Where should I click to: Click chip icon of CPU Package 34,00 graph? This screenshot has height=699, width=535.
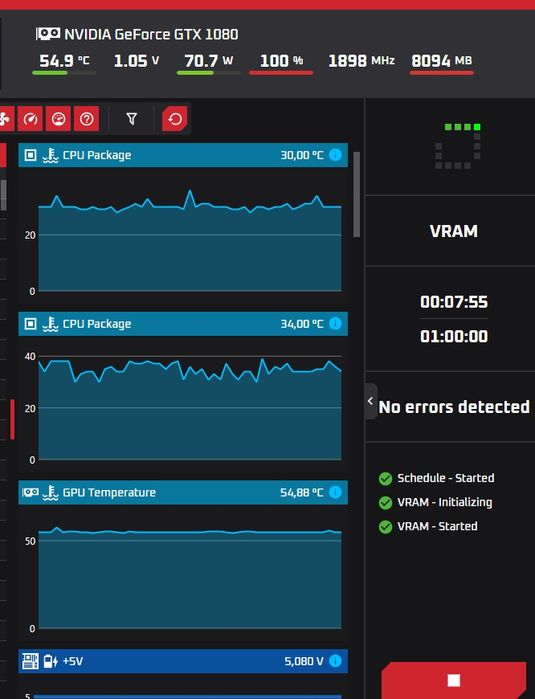[x=30, y=323]
